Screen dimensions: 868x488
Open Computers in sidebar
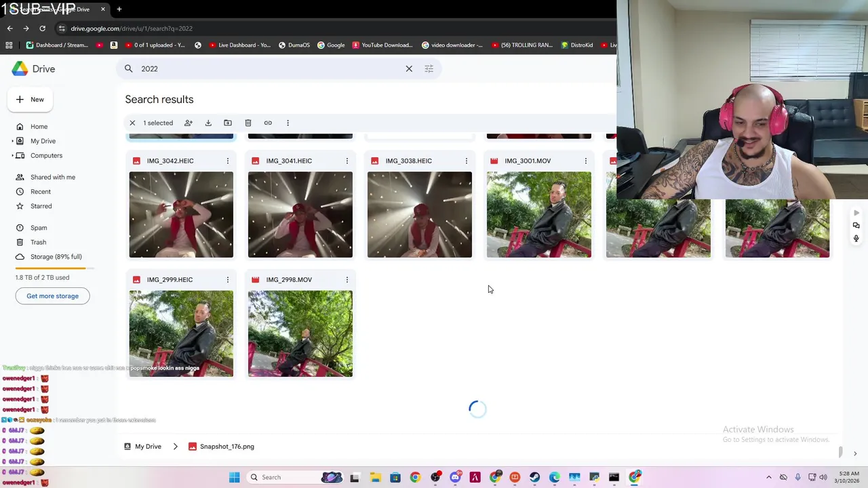pos(46,155)
